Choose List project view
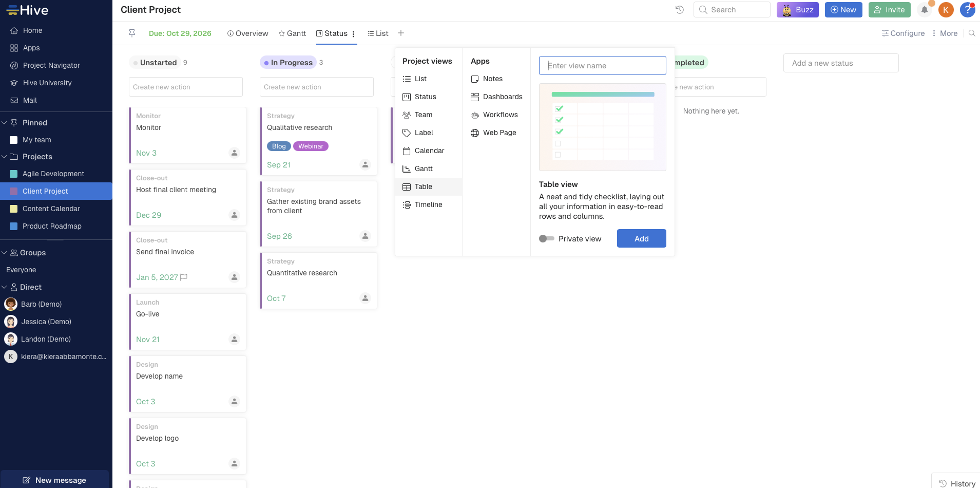Screen dimensions: 980x488 (x=429, y=79)
